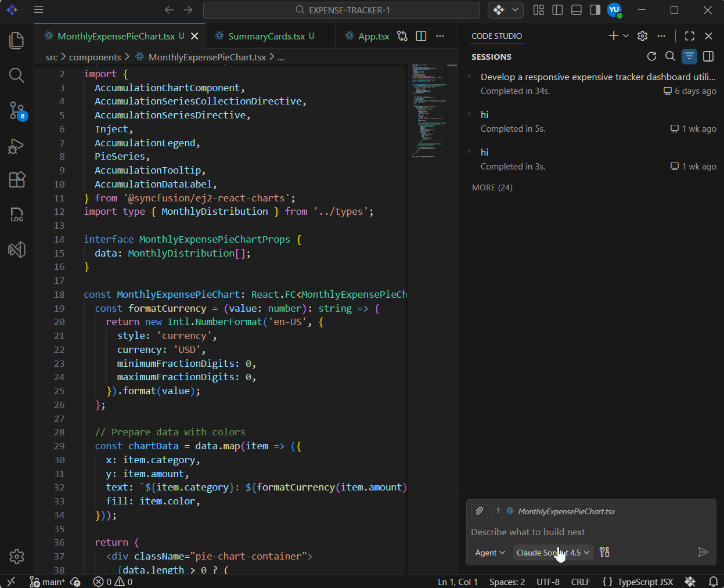
Task: Focus the 'Describe what to build next' input
Action: pos(590,532)
